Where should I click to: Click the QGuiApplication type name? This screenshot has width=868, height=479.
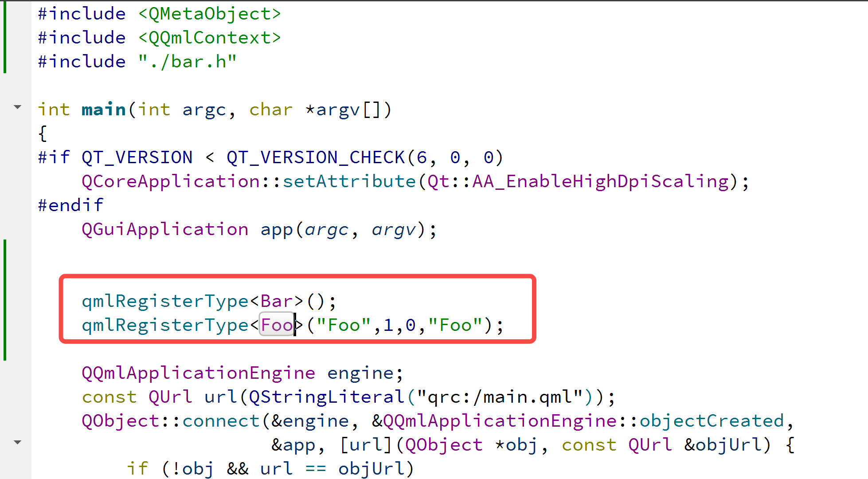click(x=165, y=229)
